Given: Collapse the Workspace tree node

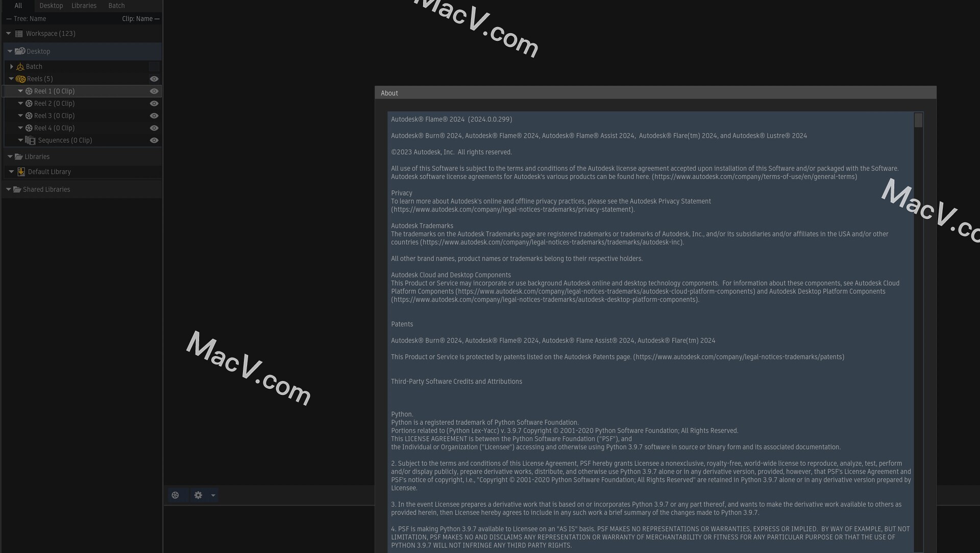Looking at the screenshot, I should [x=8, y=33].
